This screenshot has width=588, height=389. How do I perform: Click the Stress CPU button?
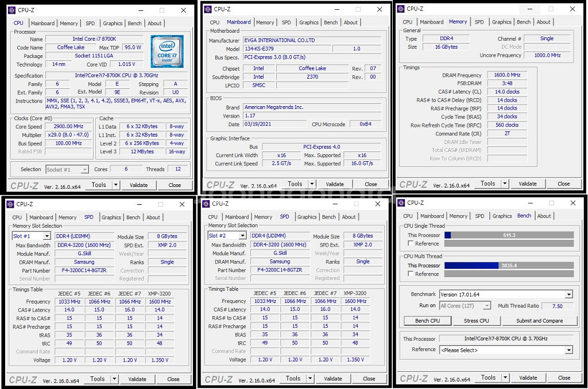pos(476,321)
